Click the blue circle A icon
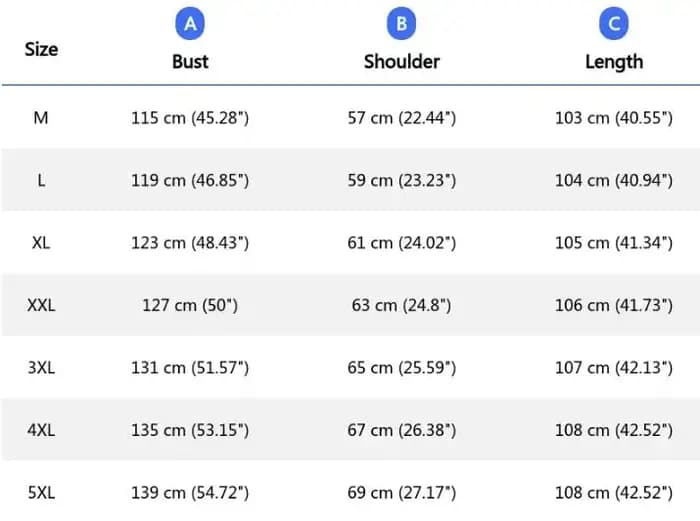 [190, 23]
